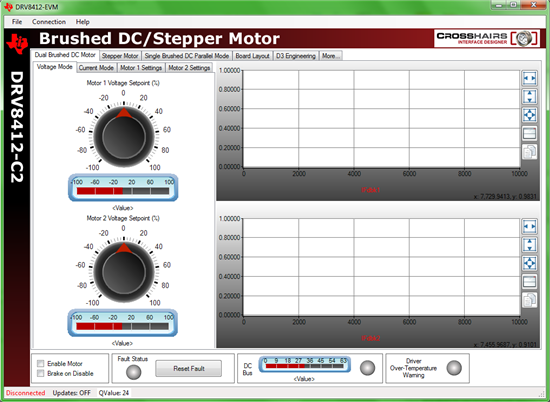Toggle the legend/window icon on IFdbk1 chart
Image resolution: width=550 pixels, height=402 pixels.
click(529, 133)
